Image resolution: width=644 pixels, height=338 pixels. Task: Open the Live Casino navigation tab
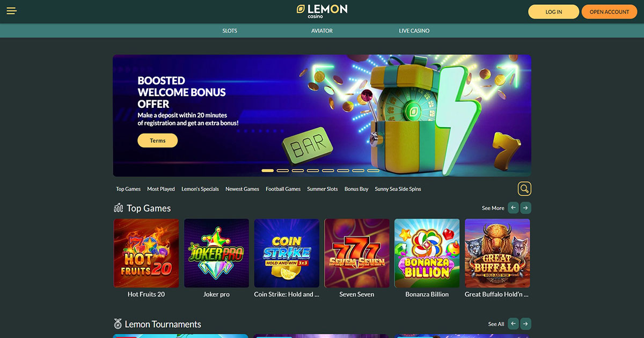414,31
